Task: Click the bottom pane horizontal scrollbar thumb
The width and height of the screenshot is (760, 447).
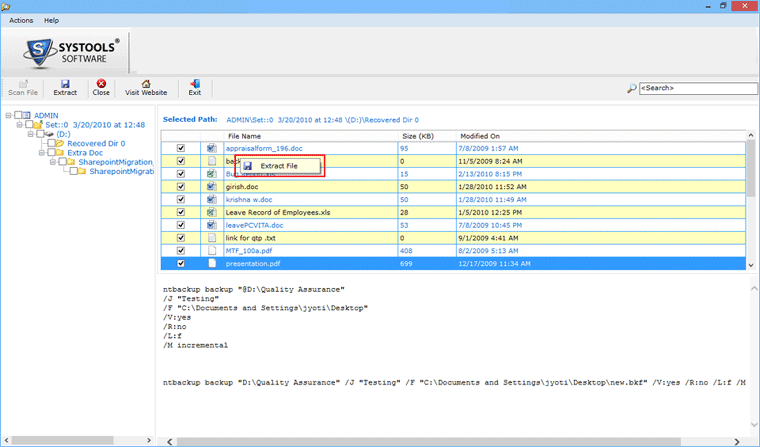Action: click(428, 442)
